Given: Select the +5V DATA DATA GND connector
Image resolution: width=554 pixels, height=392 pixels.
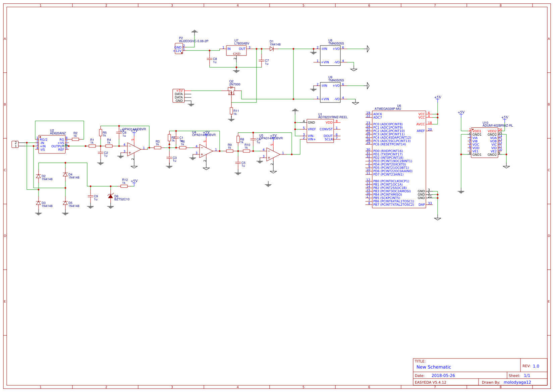Looking at the screenshot, I should [179, 96].
